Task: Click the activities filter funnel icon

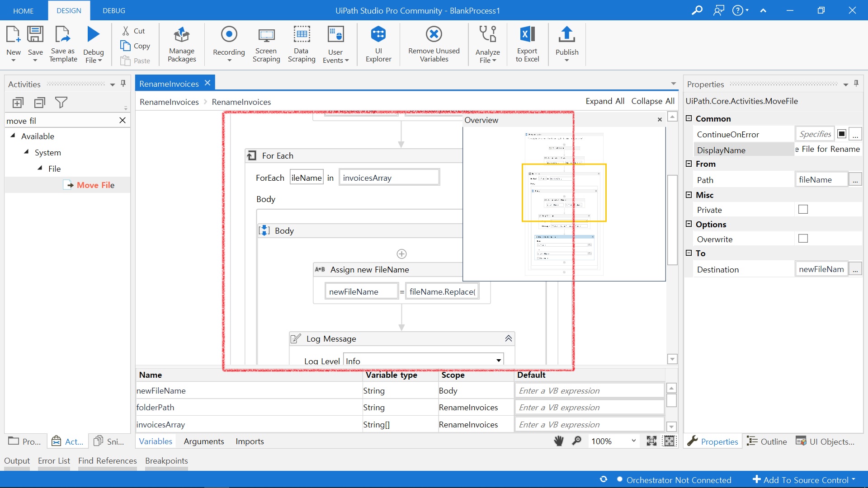Action: pyautogui.click(x=61, y=103)
